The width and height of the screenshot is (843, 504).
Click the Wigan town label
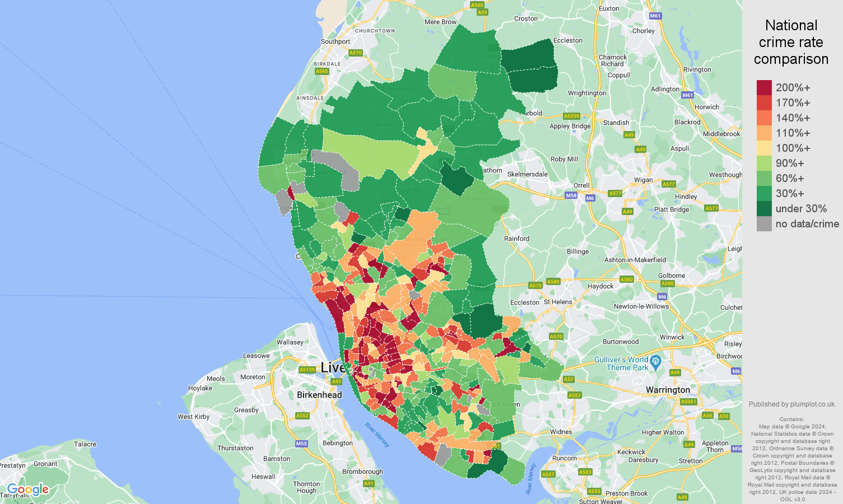[643, 180]
